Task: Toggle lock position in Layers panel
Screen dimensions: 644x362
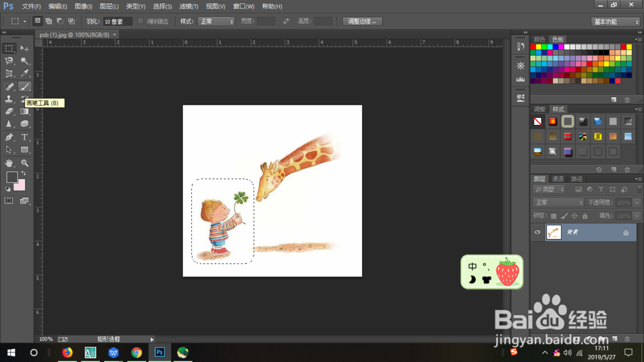Action: [574, 216]
